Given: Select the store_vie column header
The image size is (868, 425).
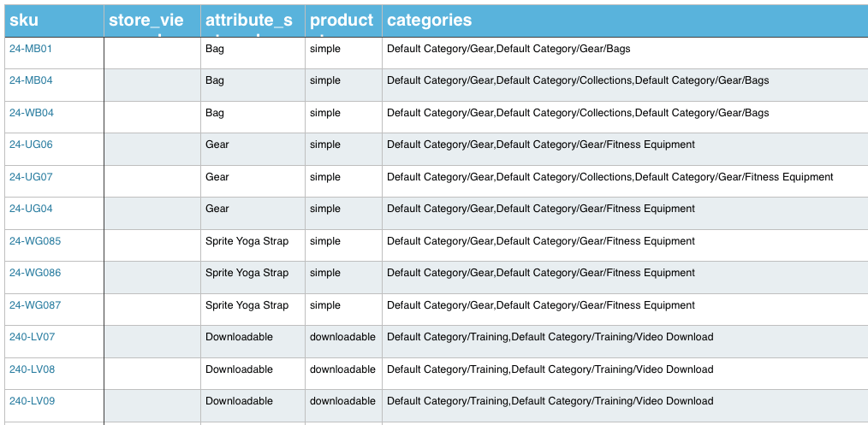Looking at the screenshot, I should point(146,21).
